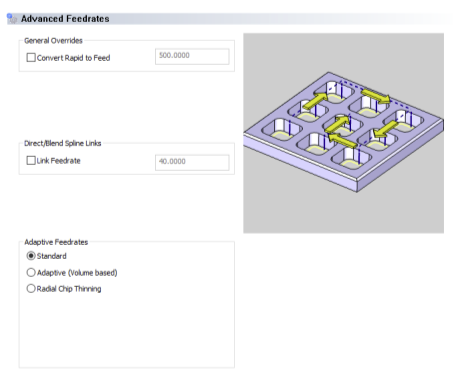Click the Link Feedrate label text
Viewport: 453px width, 383px height.
pos(59,161)
